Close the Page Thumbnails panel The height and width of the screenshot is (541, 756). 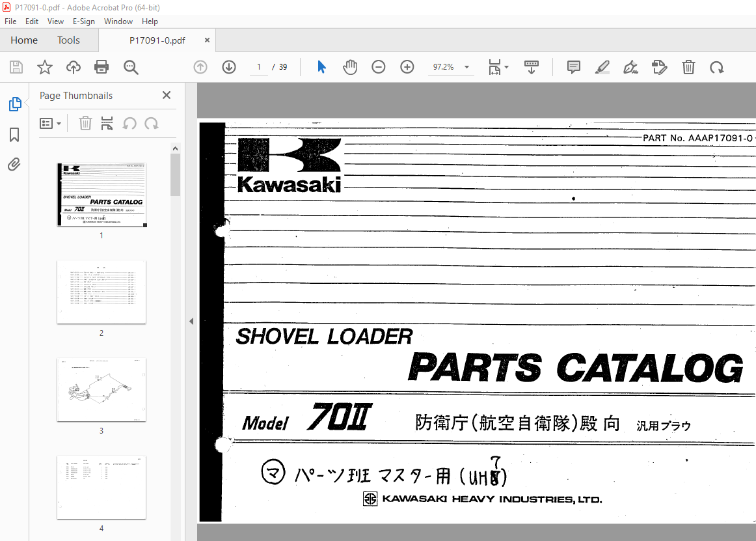click(x=167, y=95)
